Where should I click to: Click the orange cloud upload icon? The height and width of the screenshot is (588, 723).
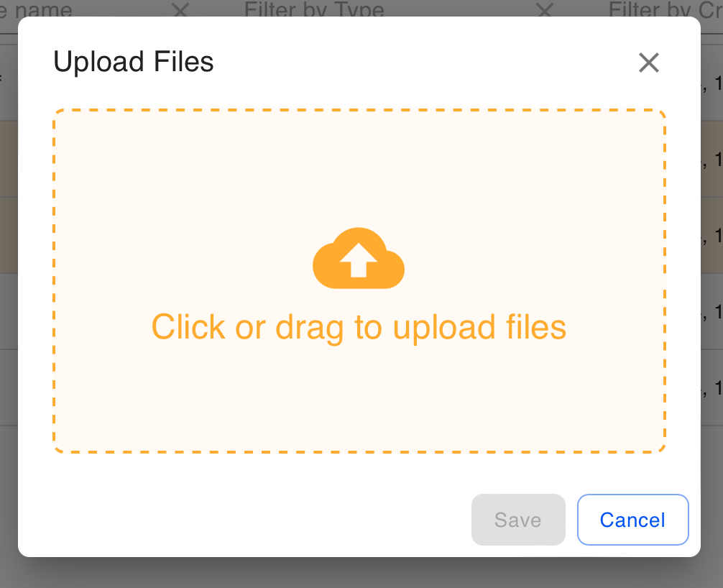[359, 258]
